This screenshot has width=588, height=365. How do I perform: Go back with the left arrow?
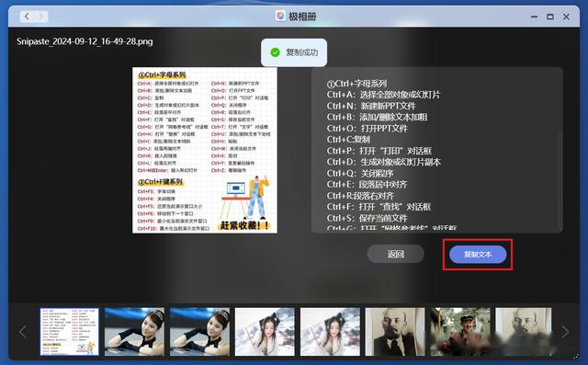tap(27, 17)
